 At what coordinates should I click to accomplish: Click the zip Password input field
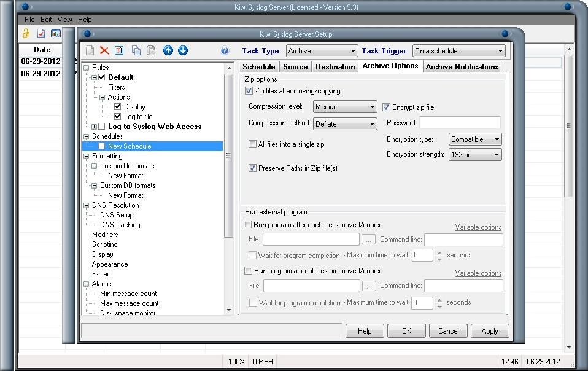[460, 123]
